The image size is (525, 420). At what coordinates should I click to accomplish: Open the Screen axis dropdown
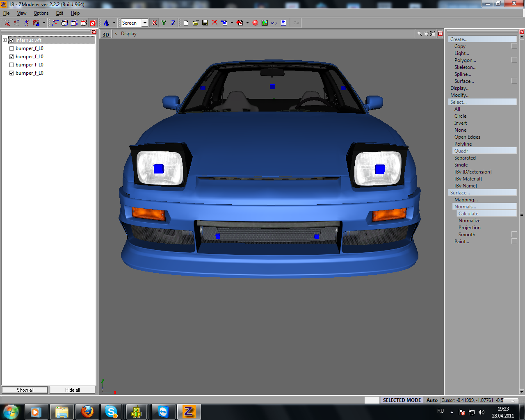coord(145,23)
